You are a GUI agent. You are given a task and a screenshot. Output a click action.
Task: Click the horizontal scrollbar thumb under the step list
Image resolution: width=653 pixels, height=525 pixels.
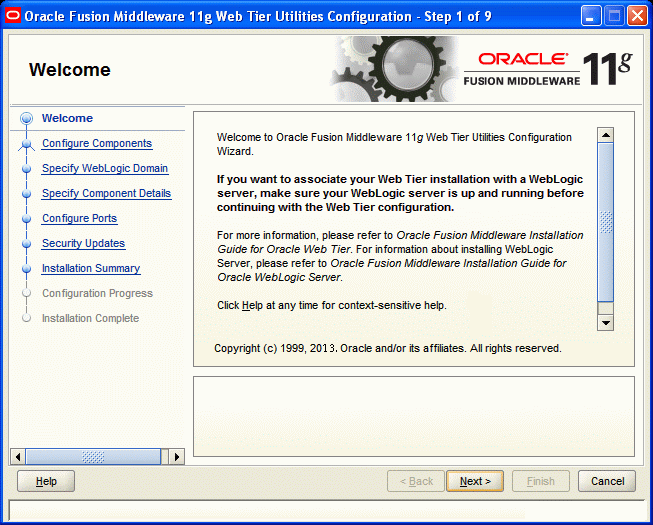click(x=93, y=457)
